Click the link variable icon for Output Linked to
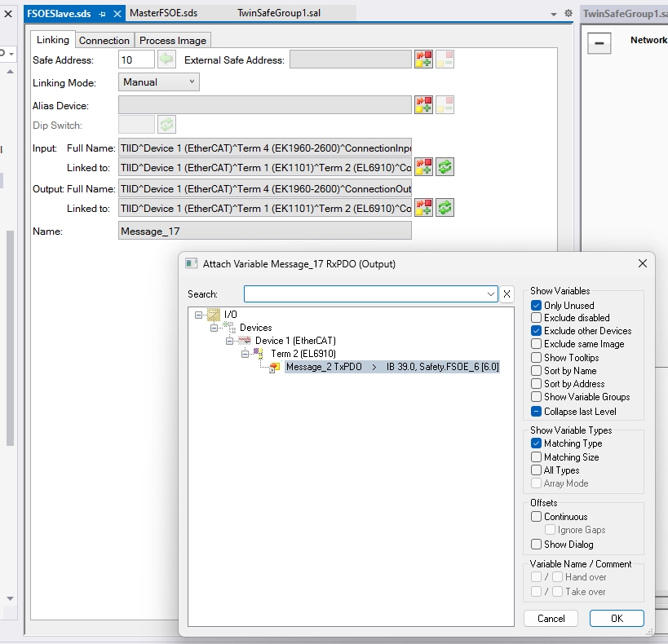Screen dimensions: 668x644 [x=423, y=208]
